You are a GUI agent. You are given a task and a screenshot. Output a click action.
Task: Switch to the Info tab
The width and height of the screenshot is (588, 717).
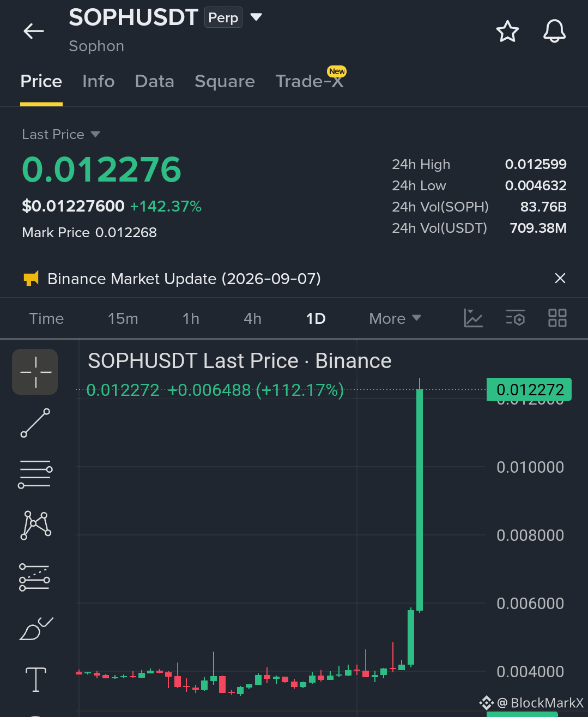click(x=99, y=81)
